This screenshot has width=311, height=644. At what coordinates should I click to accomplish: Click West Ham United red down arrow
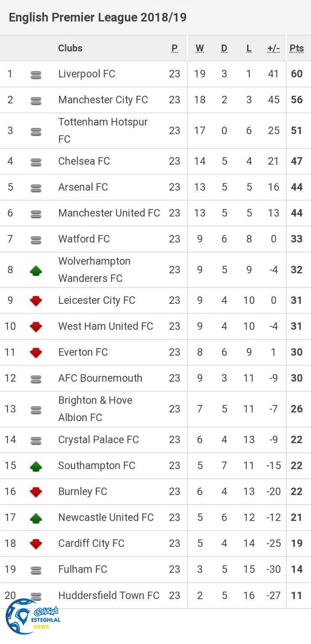36,327
